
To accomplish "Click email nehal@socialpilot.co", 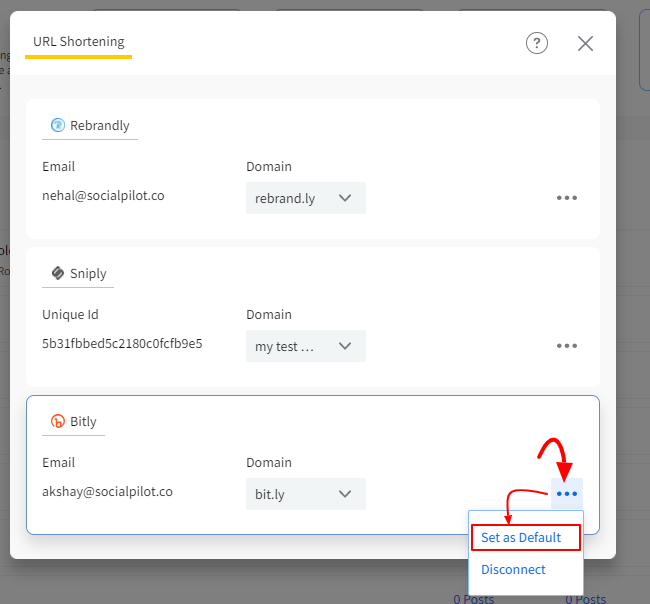I will 103,195.
